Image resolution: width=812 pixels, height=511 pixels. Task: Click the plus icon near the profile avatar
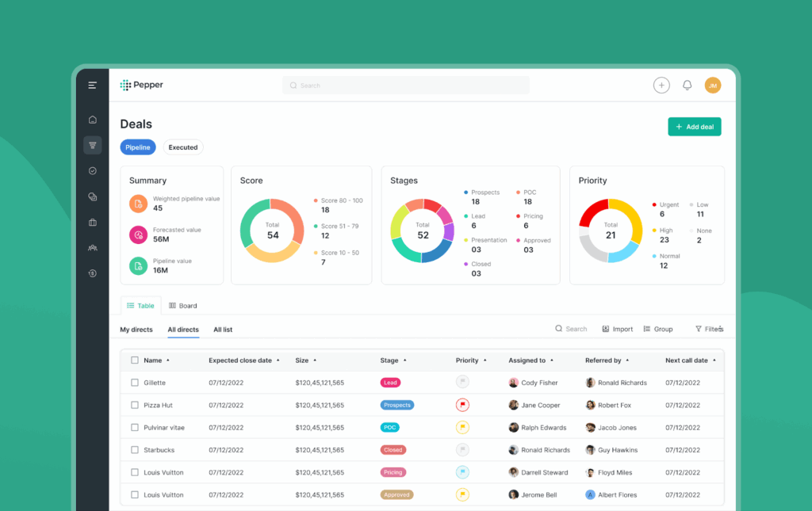tap(661, 85)
